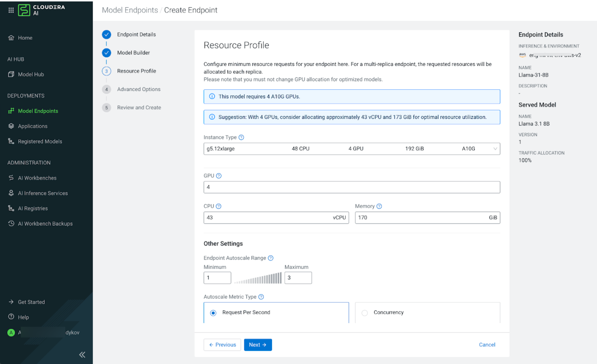Image resolution: width=597 pixels, height=364 pixels.
Task: Click the Memory help question icon
Action: 379,206
